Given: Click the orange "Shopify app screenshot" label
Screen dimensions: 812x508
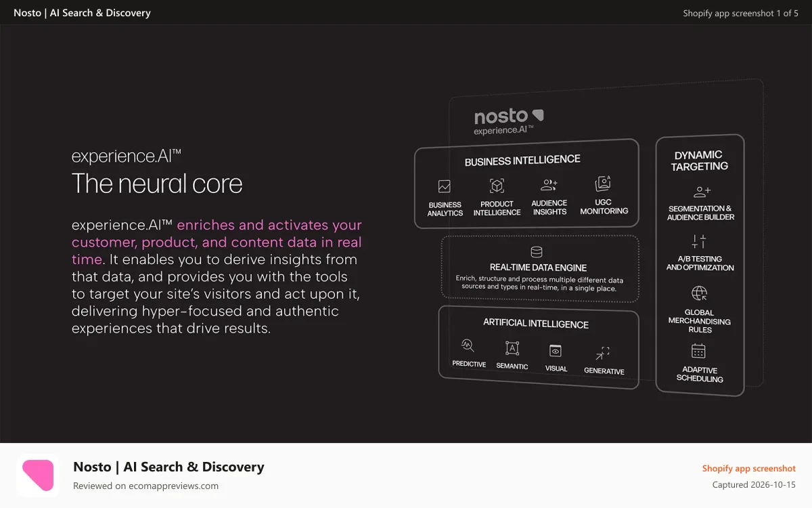Looking at the screenshot, I should click(x=748, y=468).
